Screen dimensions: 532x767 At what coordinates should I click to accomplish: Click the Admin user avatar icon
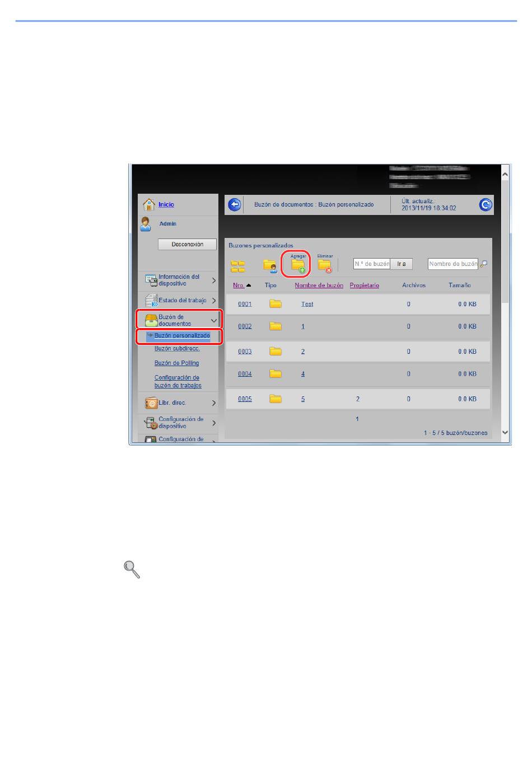pos(146,224)
